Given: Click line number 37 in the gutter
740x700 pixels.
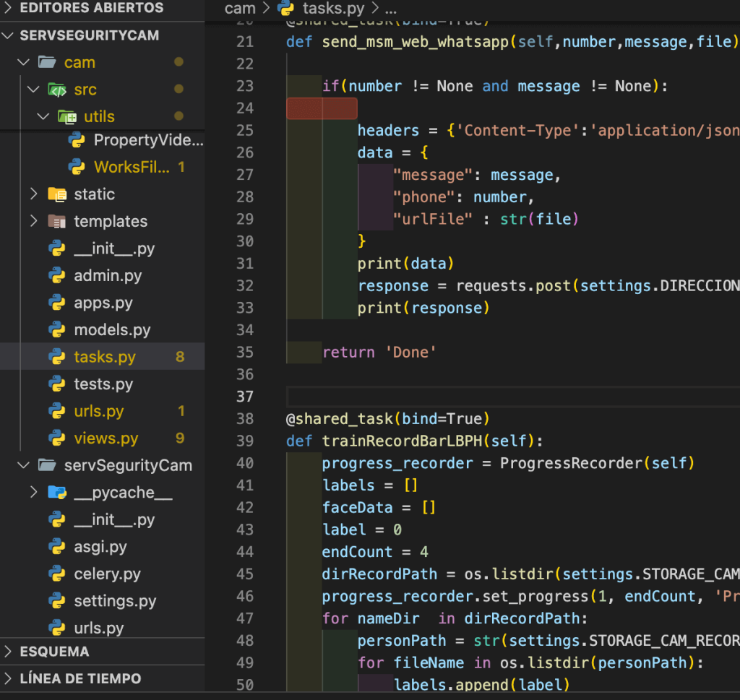Looking at the screenshot, I should pos(245,397).
